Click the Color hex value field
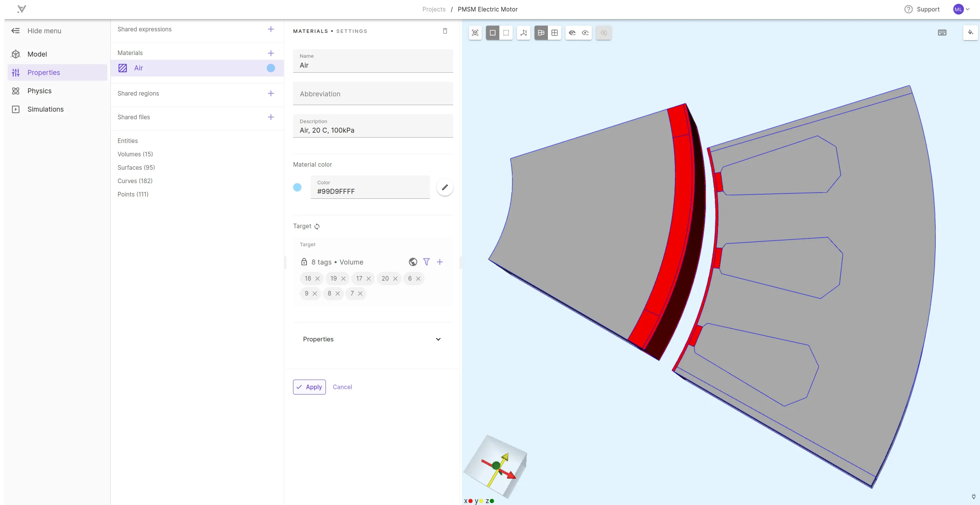This screenshot has width=980, height=505. click(370, 187)
